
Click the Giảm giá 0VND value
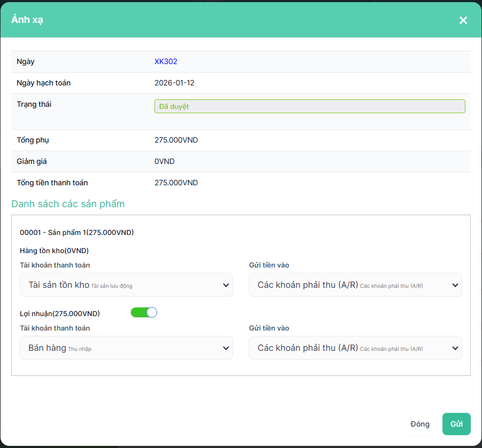(165, 161)
